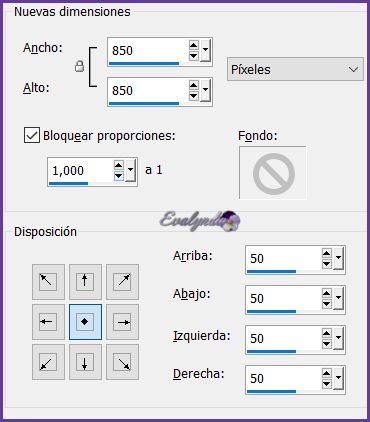Decrease the Derecha value with down arrow

coord(327,384)
